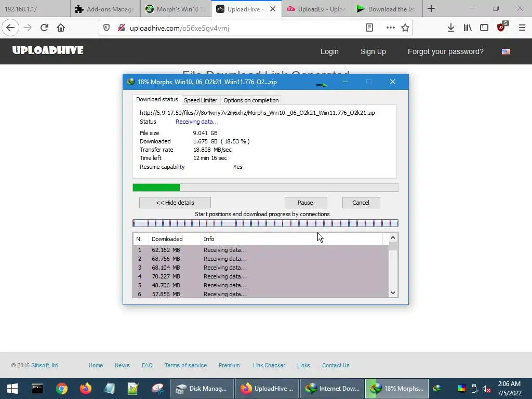Click the Hide details button
The width and height of the screenshot is (532, 399).
(175, 203)
